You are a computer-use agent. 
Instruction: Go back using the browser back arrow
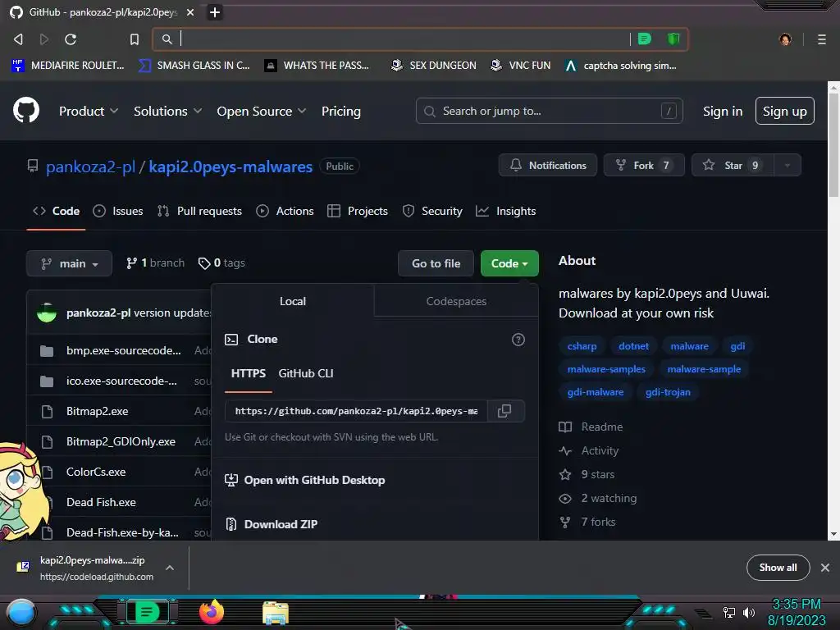18,39
